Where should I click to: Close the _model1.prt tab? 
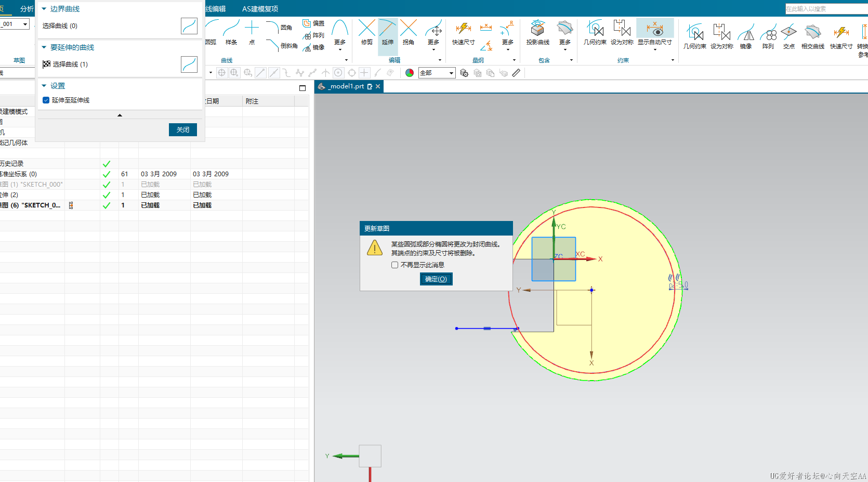(x=378, y=86)
